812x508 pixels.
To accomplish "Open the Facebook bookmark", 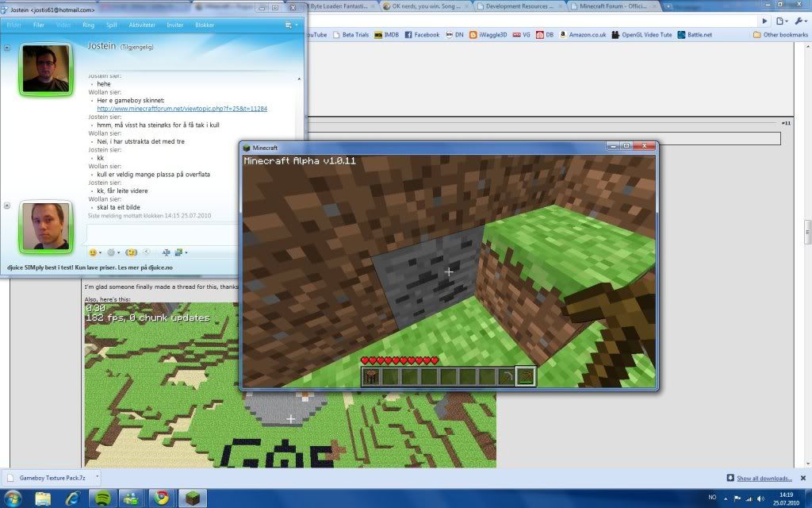I will (422, 35).
